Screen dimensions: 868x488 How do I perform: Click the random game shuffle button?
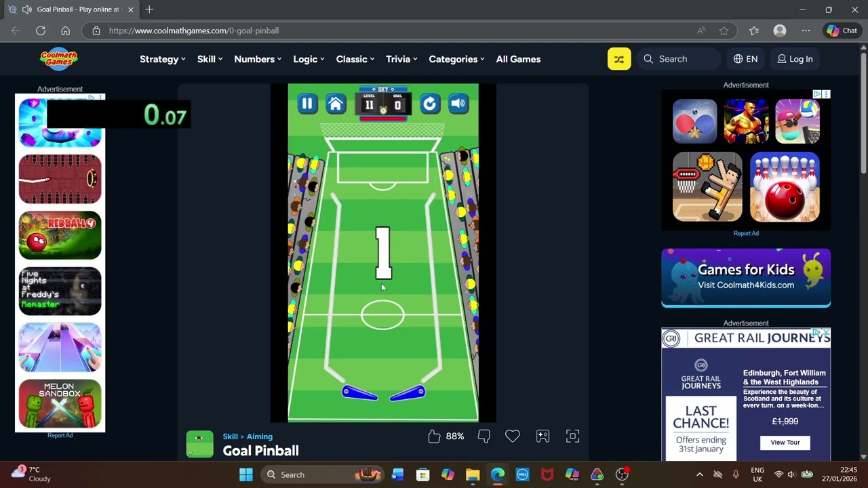[619, 59]
